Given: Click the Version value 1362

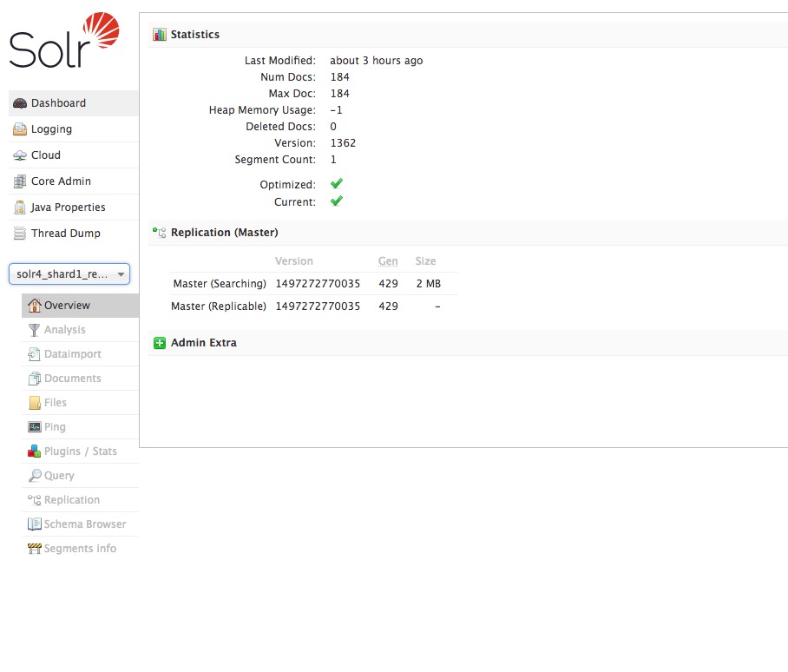Looking at the screenshot, I should pyautogui.click(x=344, y=142).
